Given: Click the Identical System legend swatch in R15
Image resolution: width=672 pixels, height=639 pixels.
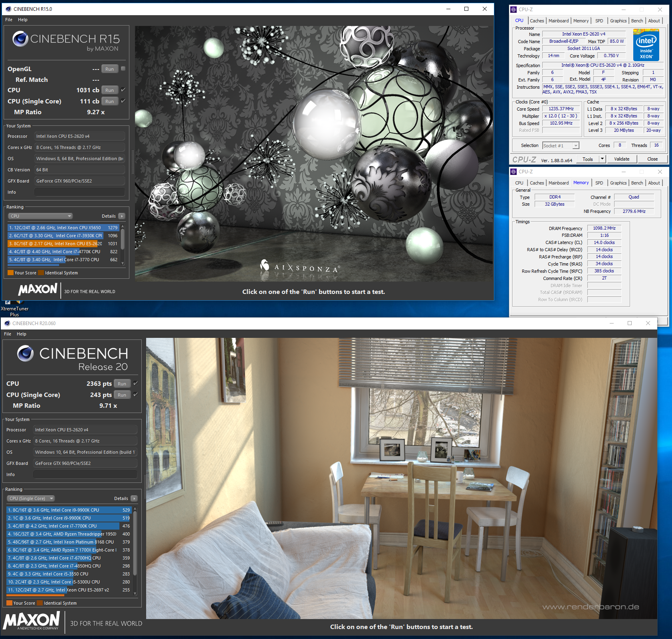Looking at the screenshot, I should coord(40,273).
